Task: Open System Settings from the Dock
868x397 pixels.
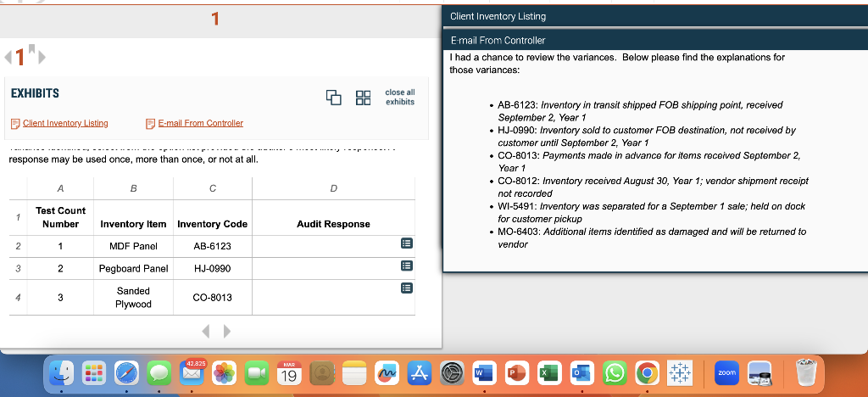Action: pos(452,373)
